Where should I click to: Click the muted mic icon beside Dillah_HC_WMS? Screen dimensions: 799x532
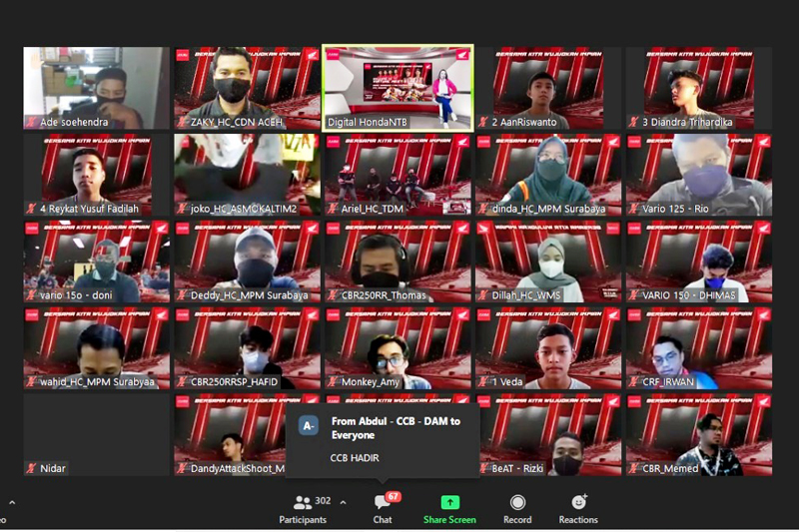pos(483,294)
